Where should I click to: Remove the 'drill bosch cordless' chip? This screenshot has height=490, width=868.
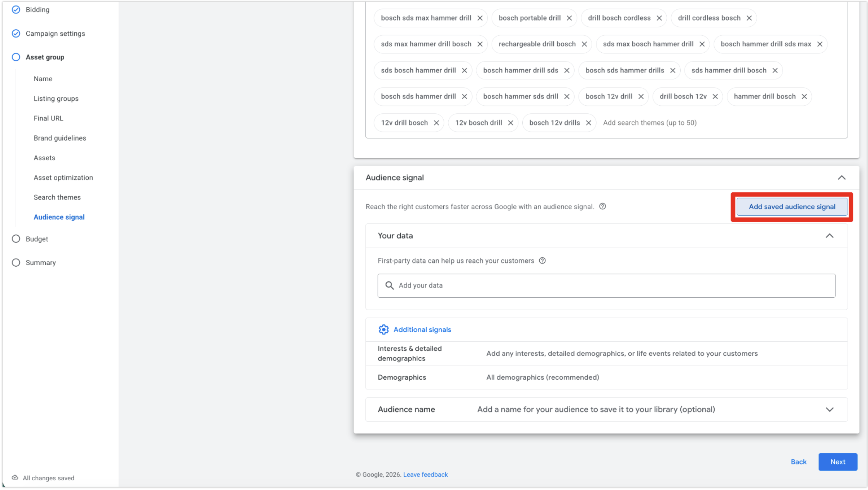659,18
